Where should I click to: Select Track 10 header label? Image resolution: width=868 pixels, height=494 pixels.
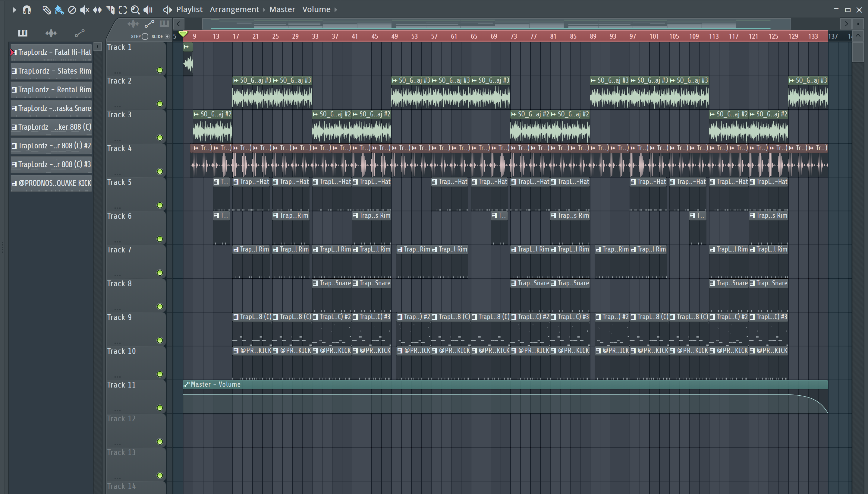pos(121,351)
